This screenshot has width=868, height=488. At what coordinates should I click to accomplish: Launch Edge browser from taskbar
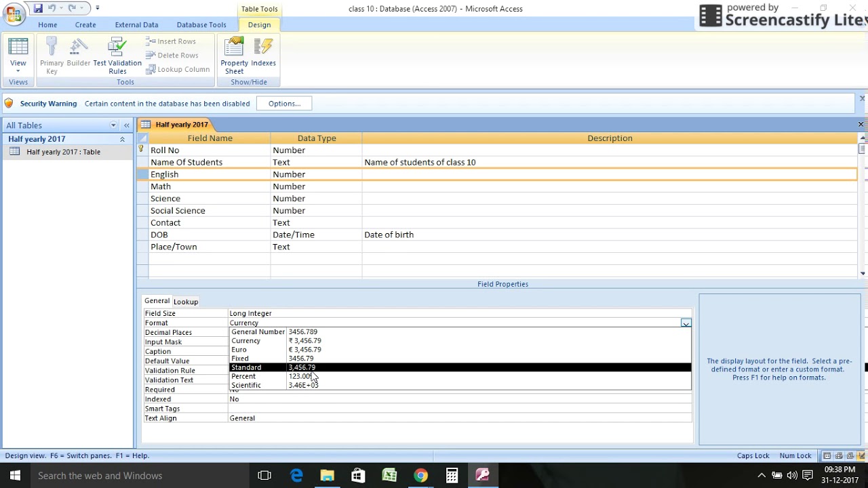coord(296,476)
